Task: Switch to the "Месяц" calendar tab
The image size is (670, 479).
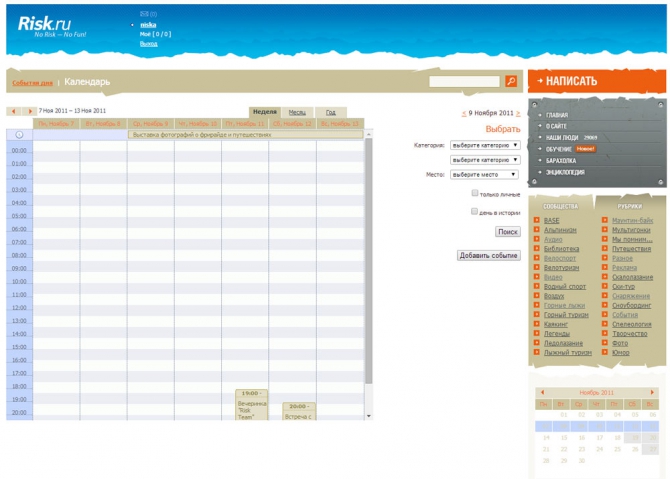Action: tap(297, 112)
